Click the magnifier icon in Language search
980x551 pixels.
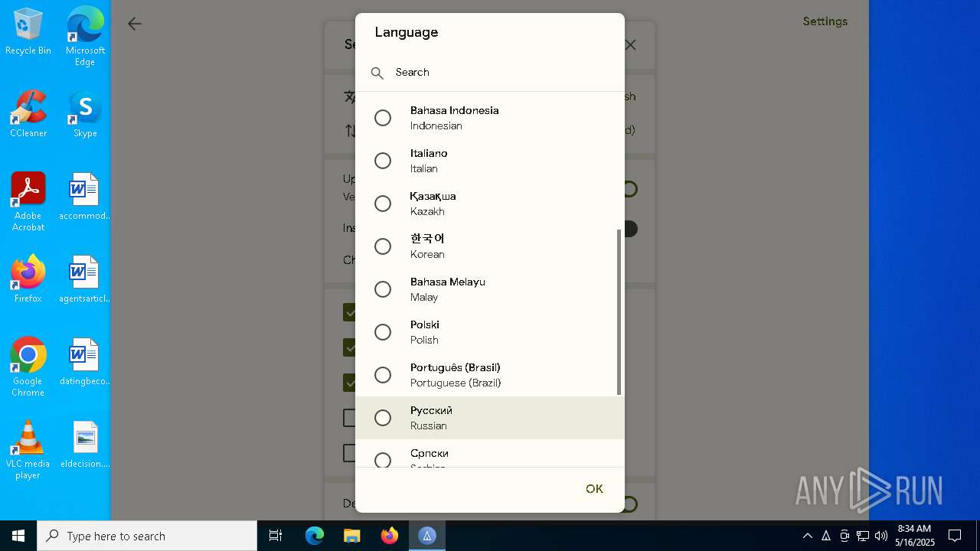pyautogui.click(x=377, y=73)
